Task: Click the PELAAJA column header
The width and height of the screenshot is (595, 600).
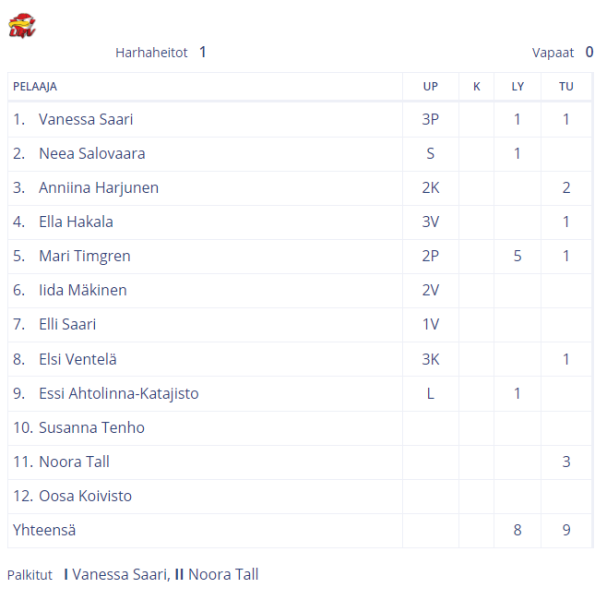Action: [35, 86]
